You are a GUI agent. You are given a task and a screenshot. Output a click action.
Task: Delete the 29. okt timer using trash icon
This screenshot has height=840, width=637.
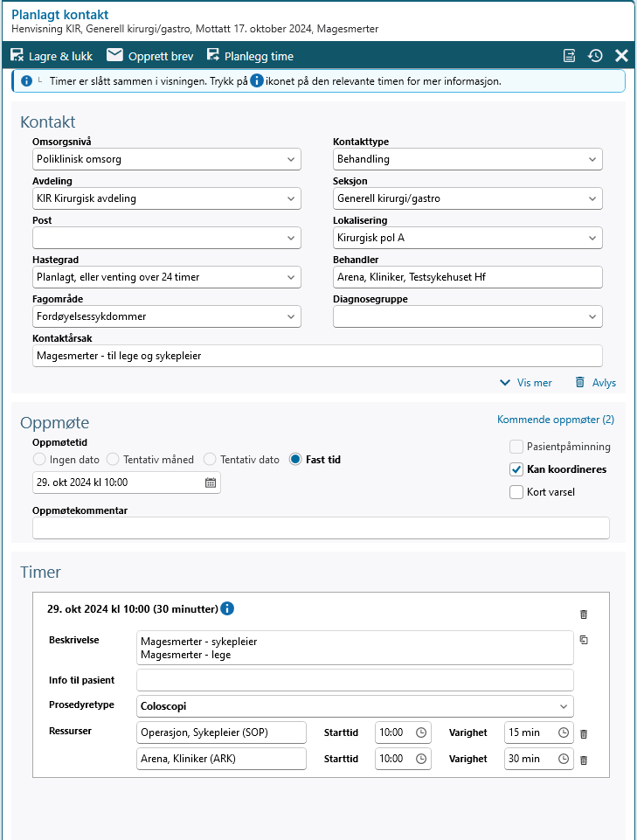(x=584, y=614)
